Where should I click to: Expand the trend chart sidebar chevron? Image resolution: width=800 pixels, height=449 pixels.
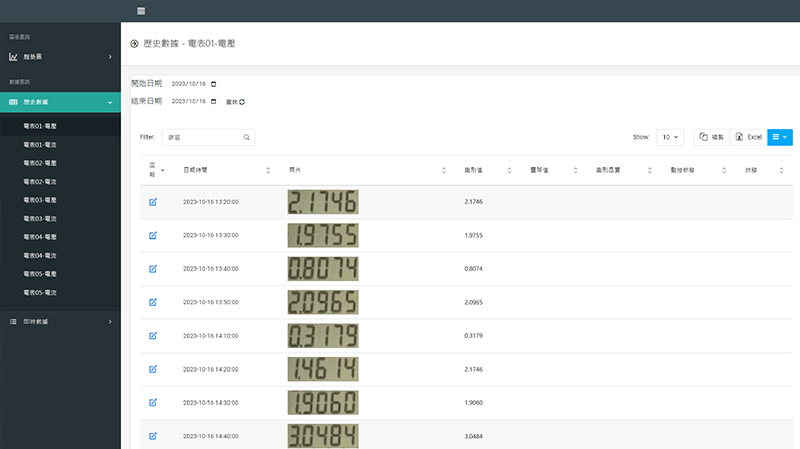click(110, 57)
